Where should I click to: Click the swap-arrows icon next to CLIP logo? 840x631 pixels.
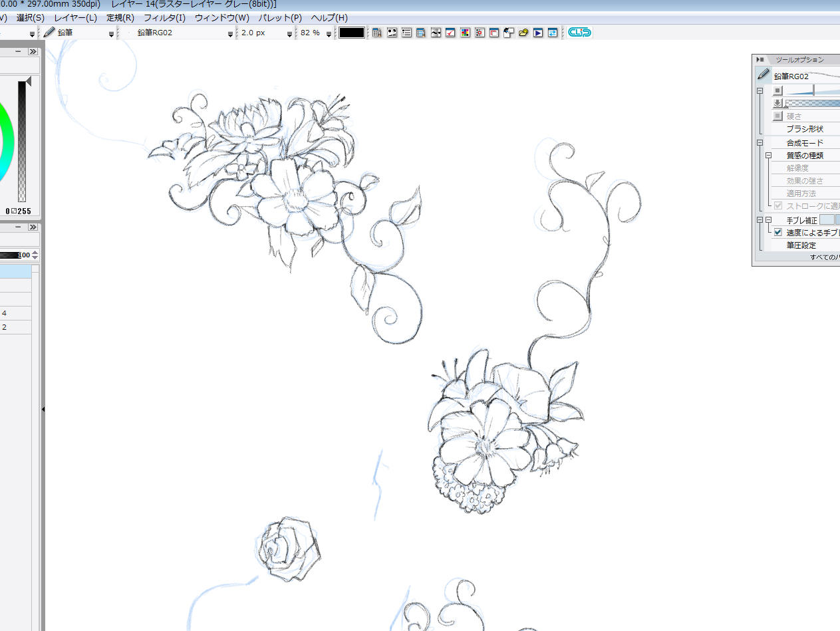[553, 33]
